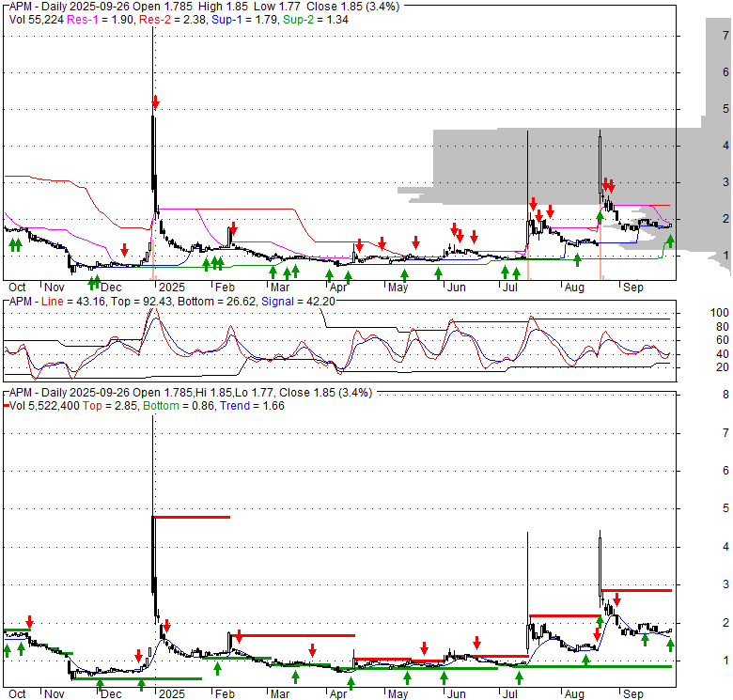This screenshot has width=733, height=700.
Task: Click the red resistance bar near 3 at right of bottom chart
Action: click(x=637, y=591)
